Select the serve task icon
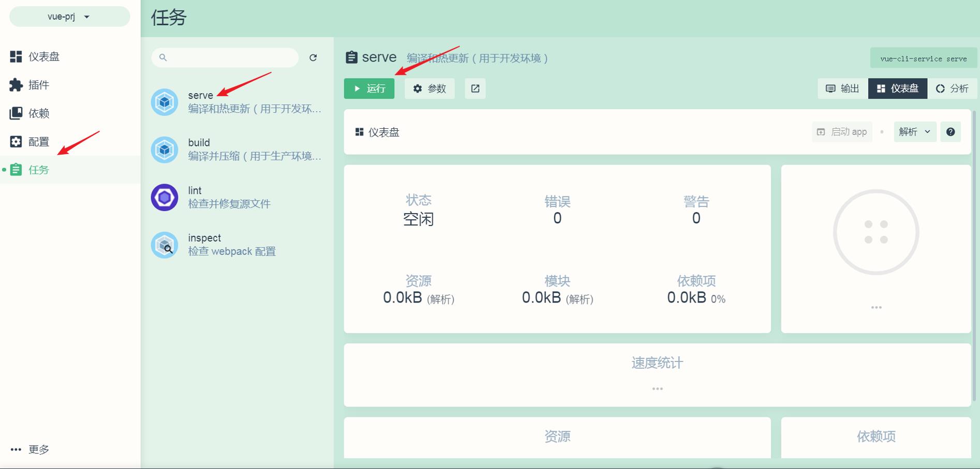Screen dimensions: 980x469 (165, 102)
